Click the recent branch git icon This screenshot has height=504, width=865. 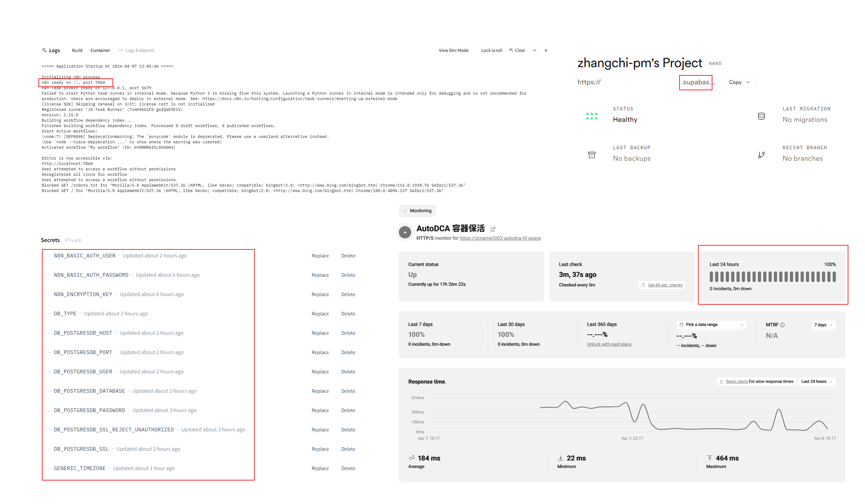pos(761,155)
